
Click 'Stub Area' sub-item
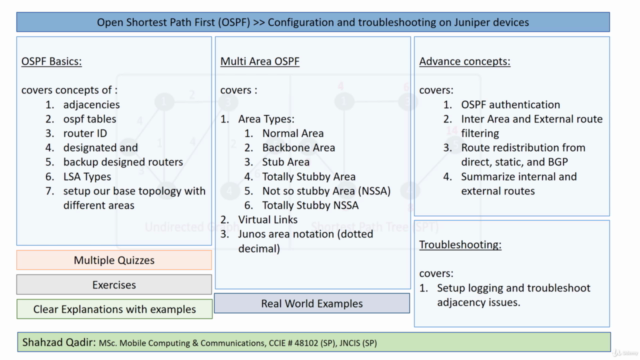(x=286, y=162)
